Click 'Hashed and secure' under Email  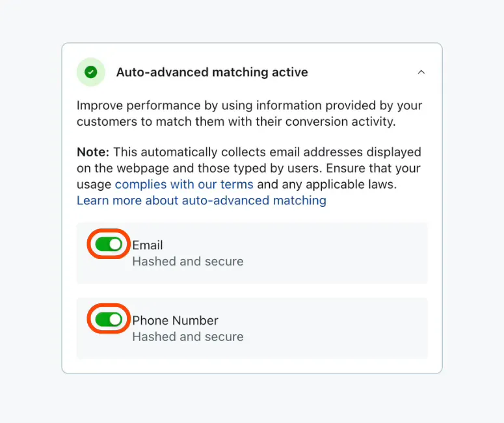188,261
